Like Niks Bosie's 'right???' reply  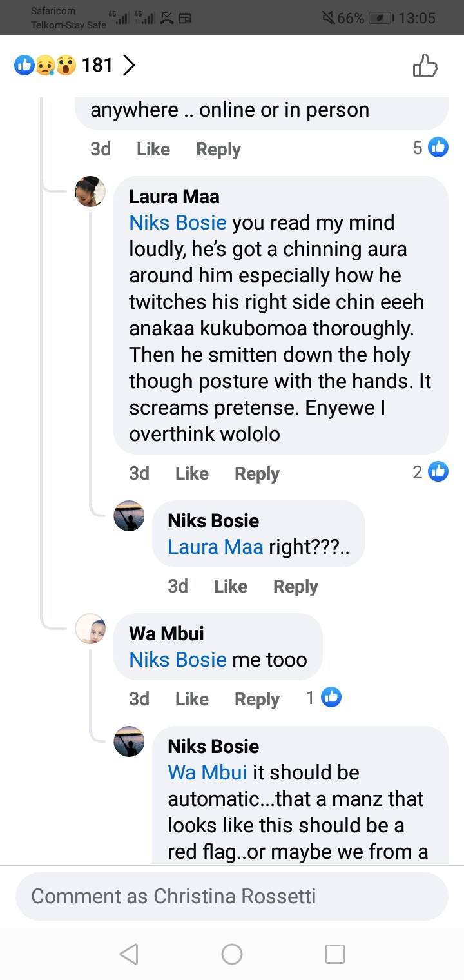230,586
